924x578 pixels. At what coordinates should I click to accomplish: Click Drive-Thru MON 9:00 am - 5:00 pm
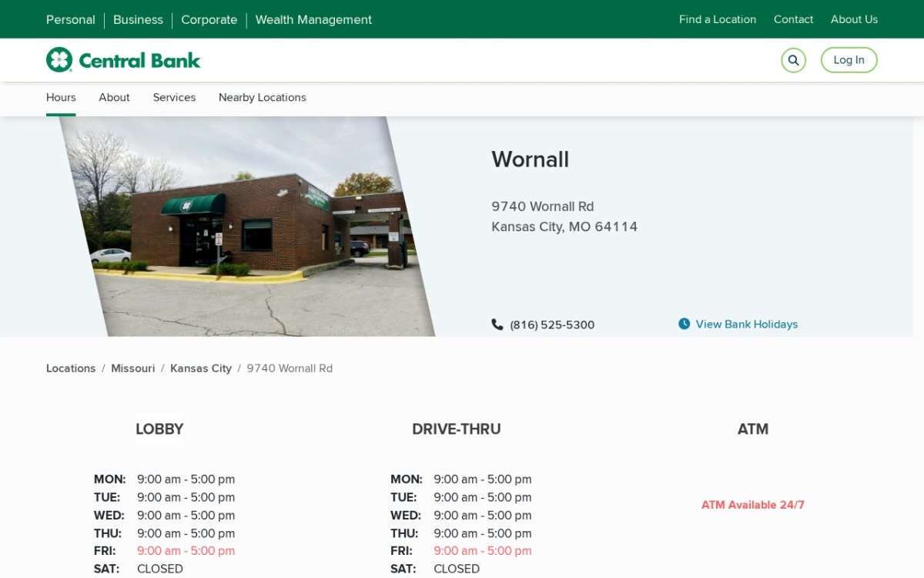(483, 479)
